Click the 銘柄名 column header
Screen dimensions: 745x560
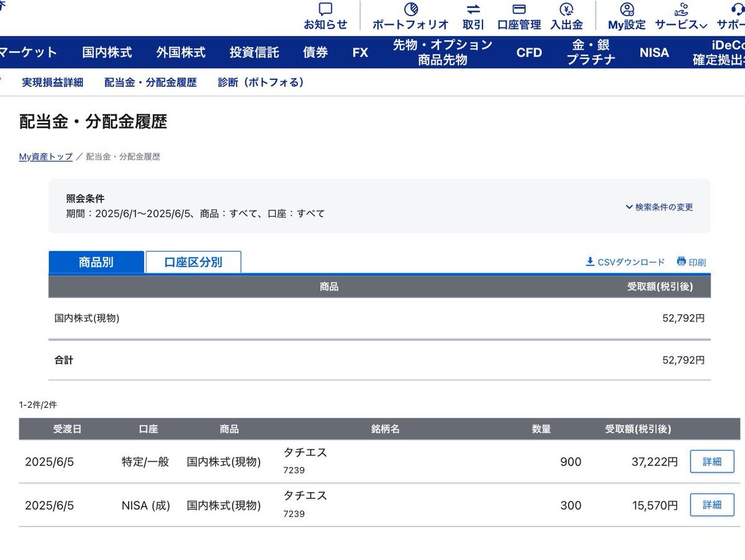point(386,429)
